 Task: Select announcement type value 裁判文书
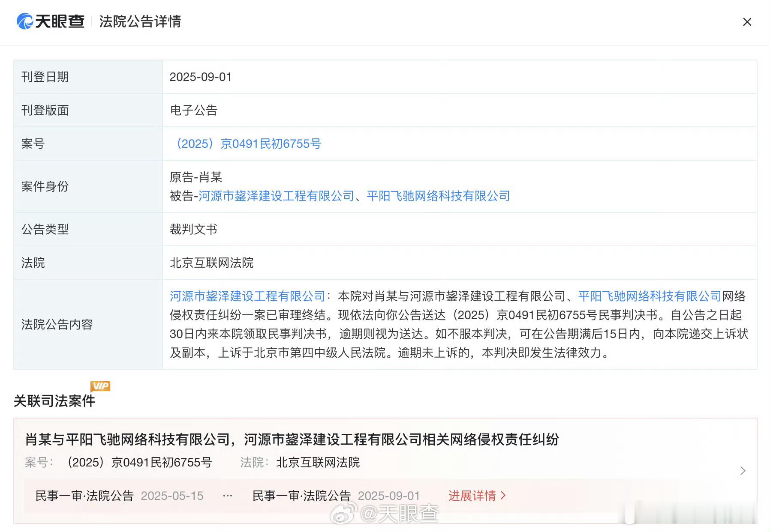pyautogui.click(x=193, y=229)
